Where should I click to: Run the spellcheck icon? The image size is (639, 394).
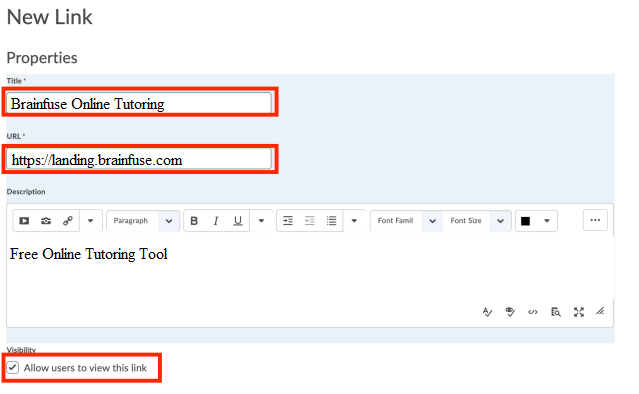point(487,312)
